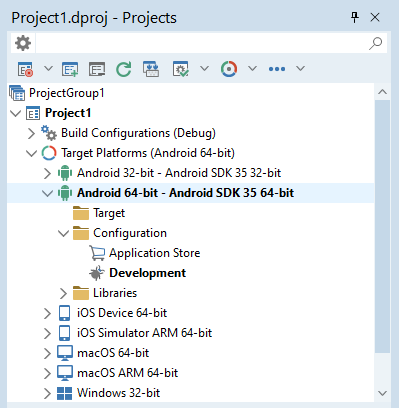399x408 pixels.
Task: Click the Configuration folder icon
Action: click(x=81, y=233)
